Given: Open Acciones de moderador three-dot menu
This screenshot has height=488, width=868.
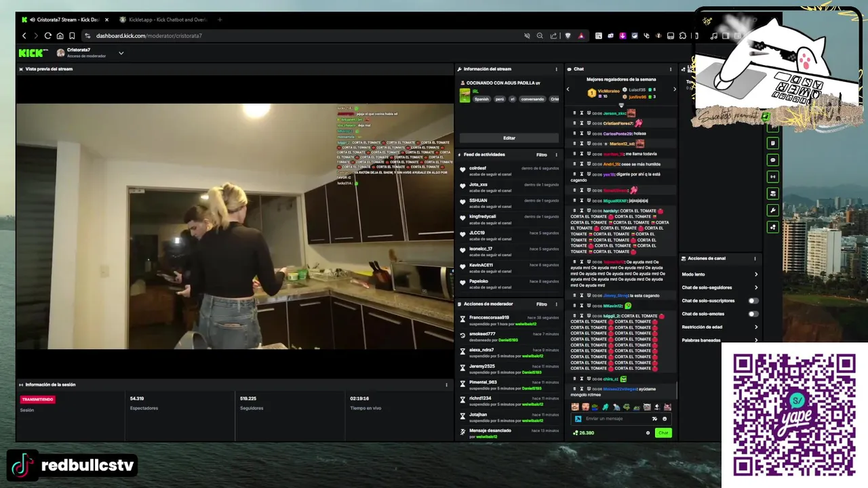Looking at the screenshot, I should click(x=557, y=304).
